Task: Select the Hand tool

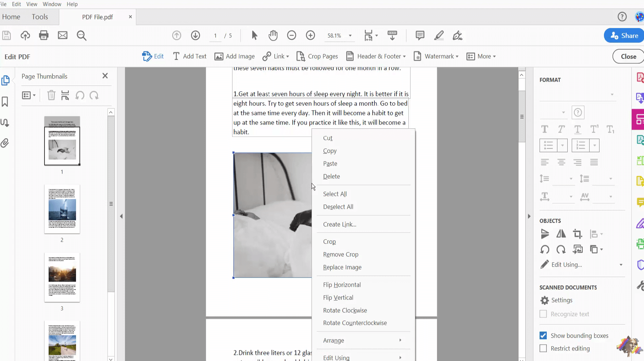Action: point(273,35)
